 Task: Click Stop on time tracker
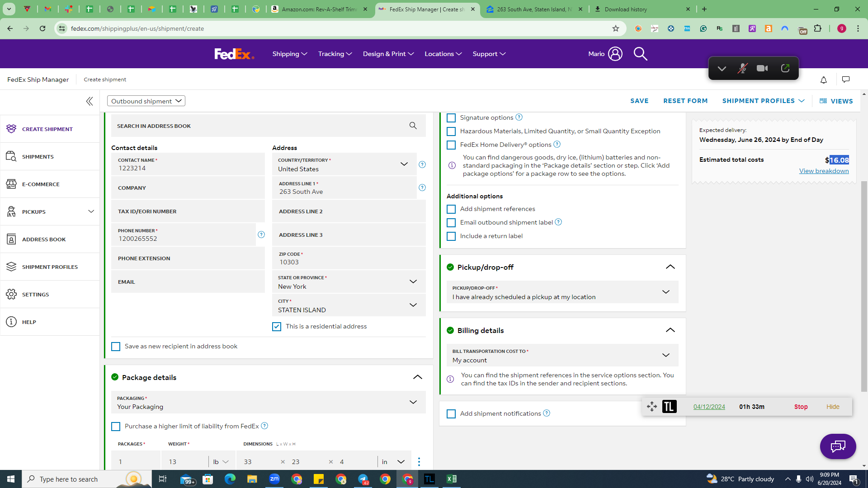point(801,407)
